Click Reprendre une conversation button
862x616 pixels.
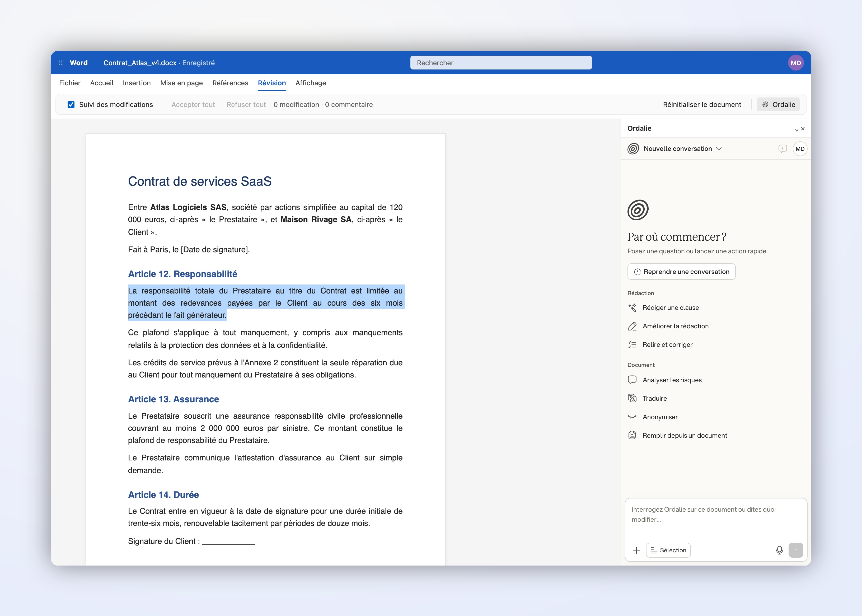(x=681, y=272)
